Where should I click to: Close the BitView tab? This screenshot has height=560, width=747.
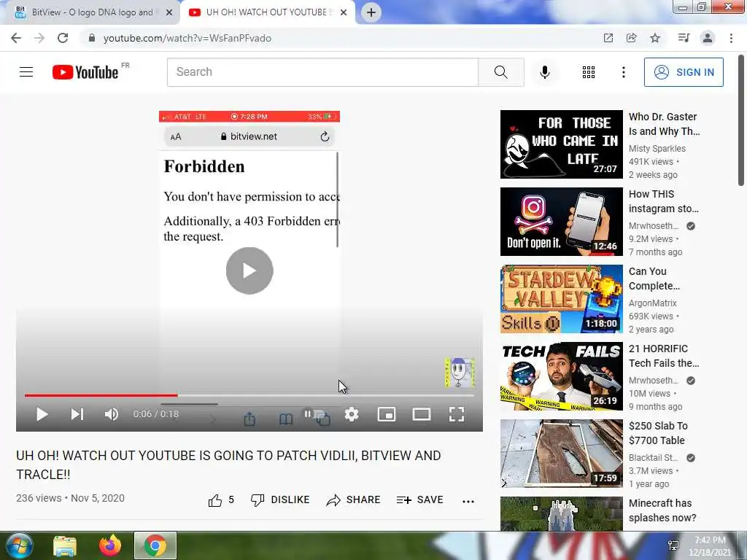click(x=169, y=12)
